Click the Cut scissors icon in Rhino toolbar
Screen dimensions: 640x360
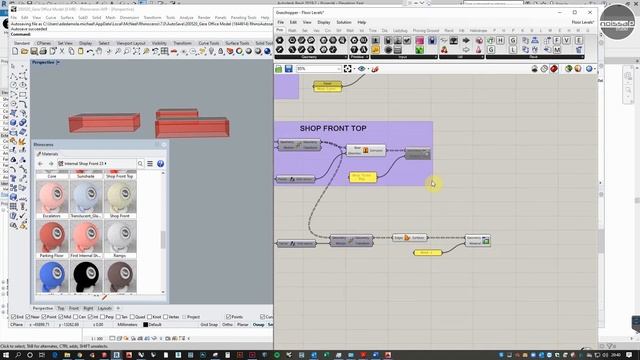click(62, 51)
